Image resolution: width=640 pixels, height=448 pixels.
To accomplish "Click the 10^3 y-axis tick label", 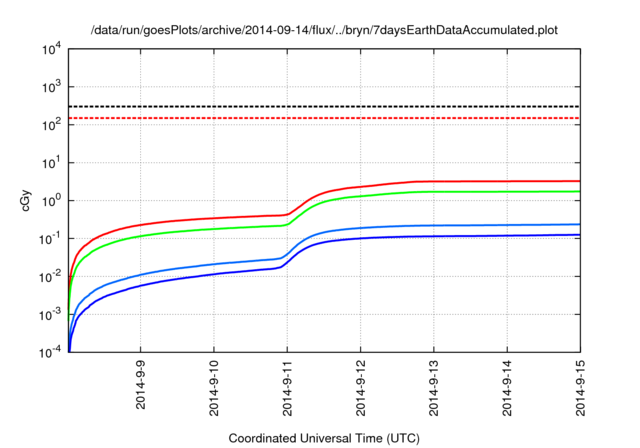I will point(51,87).
